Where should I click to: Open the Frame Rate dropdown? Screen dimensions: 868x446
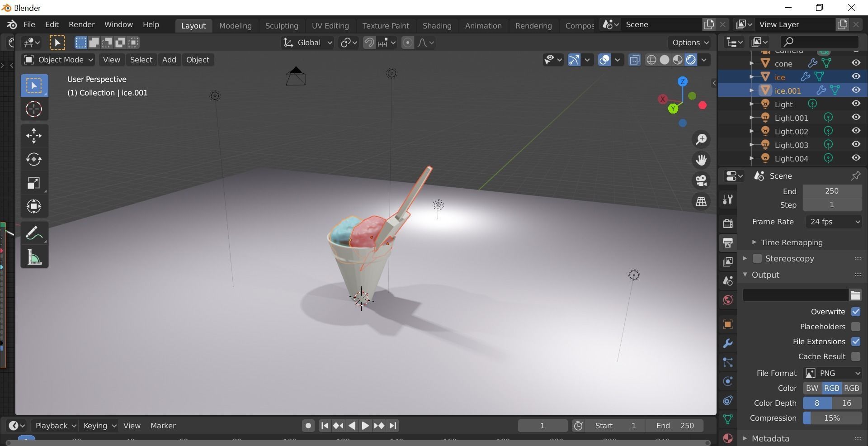pyautogui.click(x=834, y=222)
